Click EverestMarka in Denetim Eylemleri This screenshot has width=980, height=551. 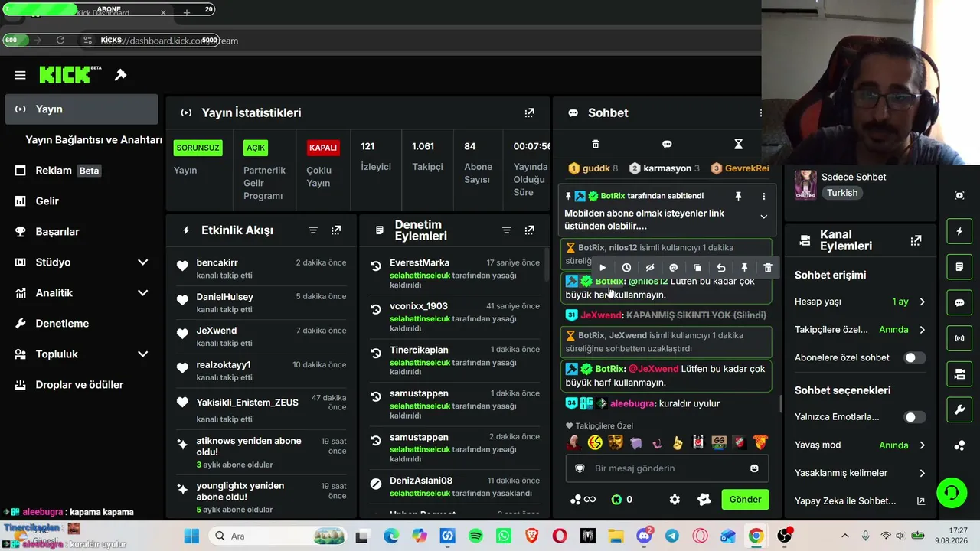pos(420,262)
